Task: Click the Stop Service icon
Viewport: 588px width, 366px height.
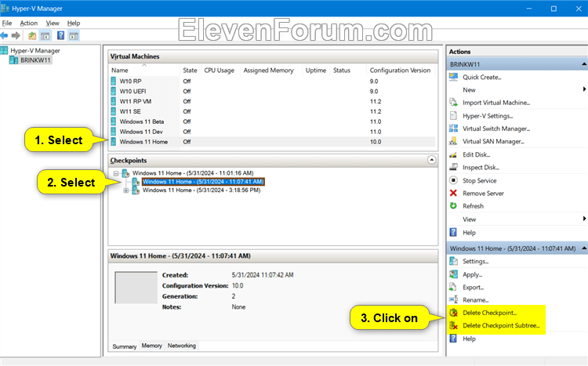Action: 453,180
